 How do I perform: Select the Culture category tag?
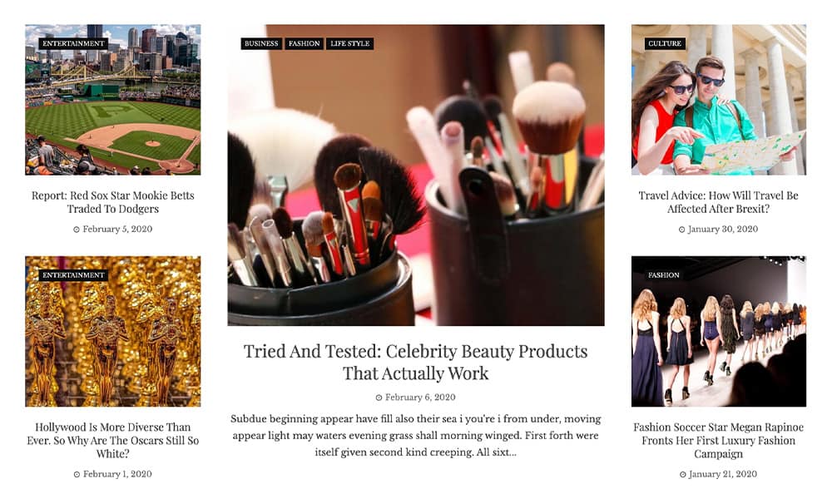coord(665,43)
